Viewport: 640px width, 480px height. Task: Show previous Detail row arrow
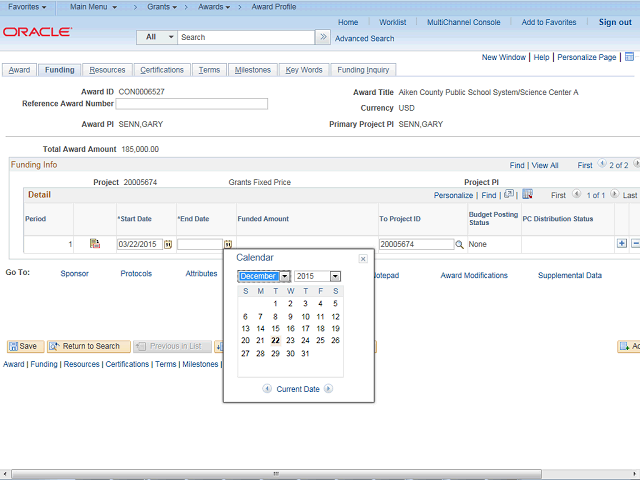pyautogui.click(x=576, y=194)
